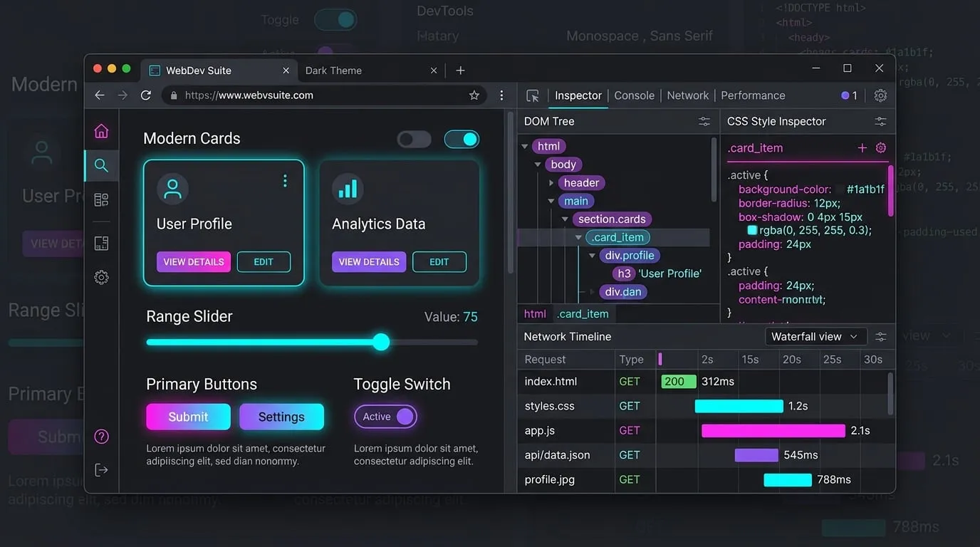Open the Help question mark icon
980x547 pixels.
(101, 437)
